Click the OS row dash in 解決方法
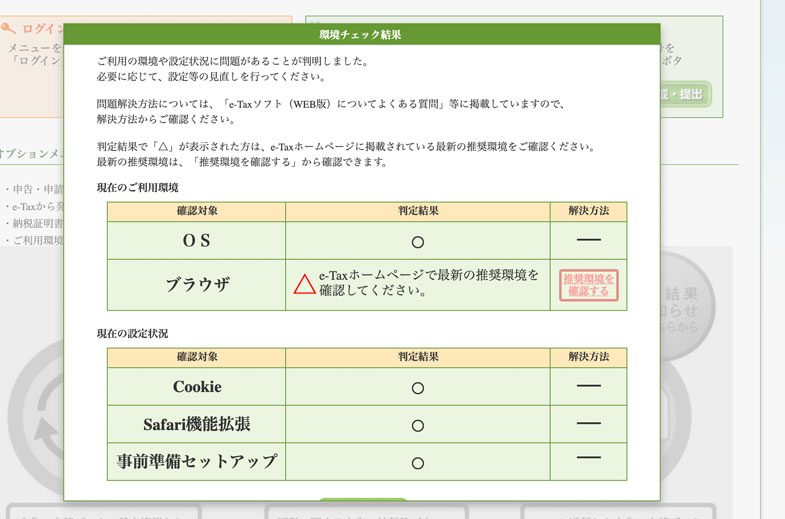The width and height of the screenshot is (785, 519). pyautogui.click(x=588, y=240)
